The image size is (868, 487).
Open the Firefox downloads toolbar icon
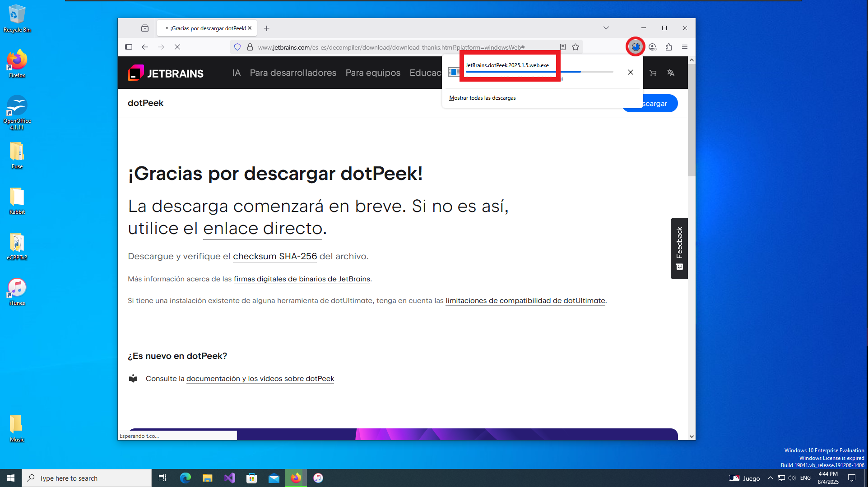[x=636, y=47]
